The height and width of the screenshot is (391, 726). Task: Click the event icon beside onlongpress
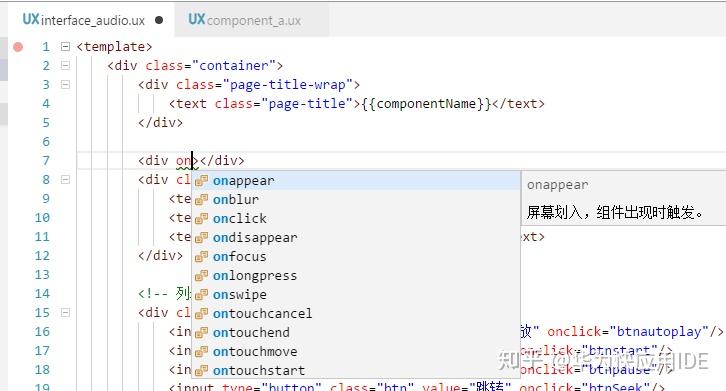[201, 276]
